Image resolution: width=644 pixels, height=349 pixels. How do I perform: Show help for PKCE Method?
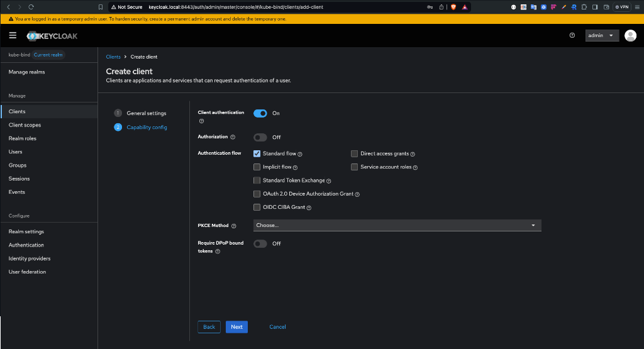[234, 226]
